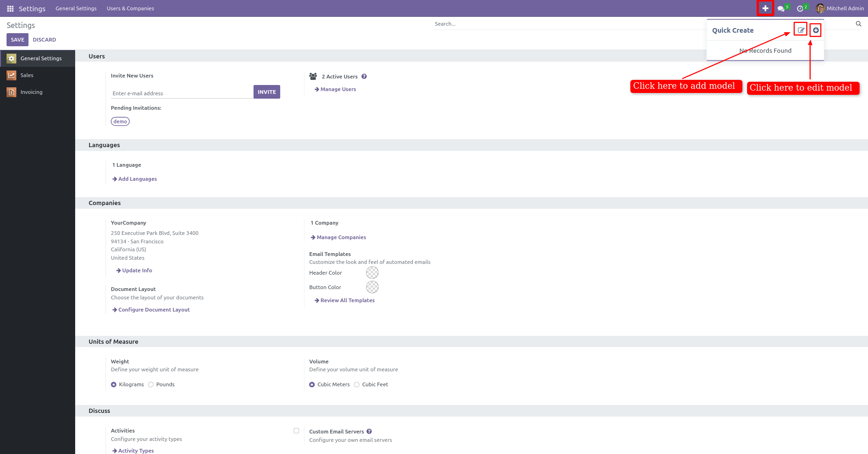This screenshot has width=868, height=454.
Task: Select Kilograms weight option
Action: pyautogui.click(x=113, y=384)
